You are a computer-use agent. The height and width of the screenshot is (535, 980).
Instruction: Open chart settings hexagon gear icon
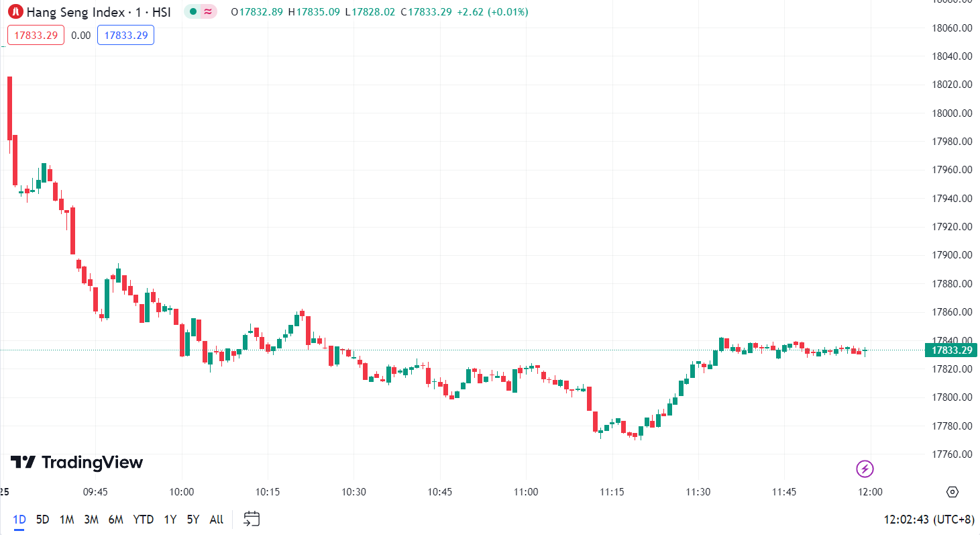click(x=952, y=492)
